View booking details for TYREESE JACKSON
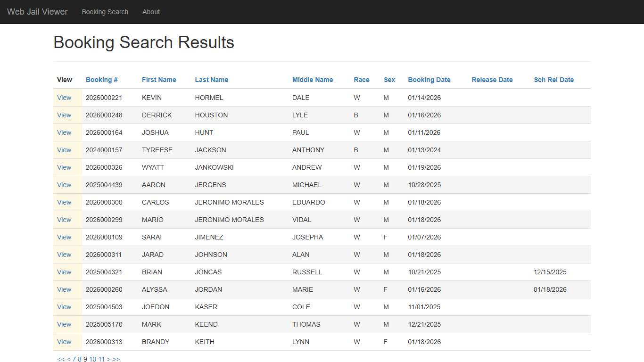 point(64,150)
